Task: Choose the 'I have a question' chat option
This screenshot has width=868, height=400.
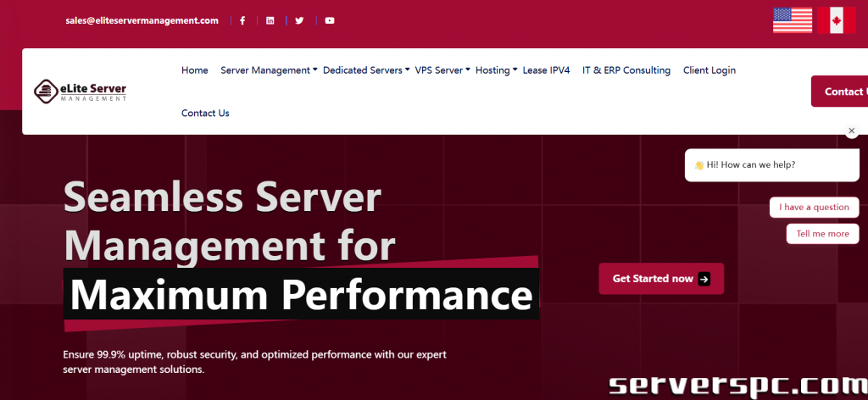Action: coord(814,207)
